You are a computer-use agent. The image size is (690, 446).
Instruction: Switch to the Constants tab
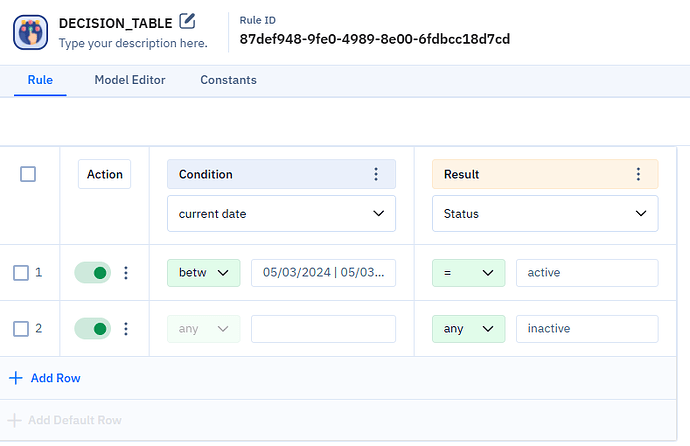[228, 80]
